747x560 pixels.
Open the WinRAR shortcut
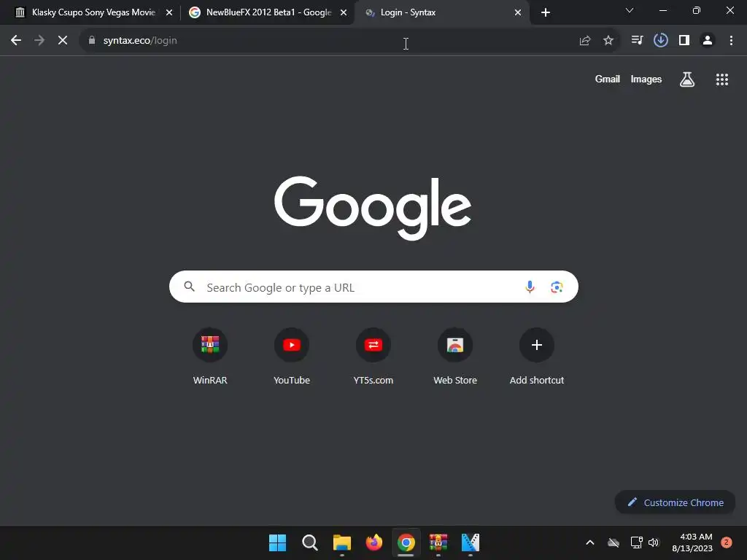210,357
